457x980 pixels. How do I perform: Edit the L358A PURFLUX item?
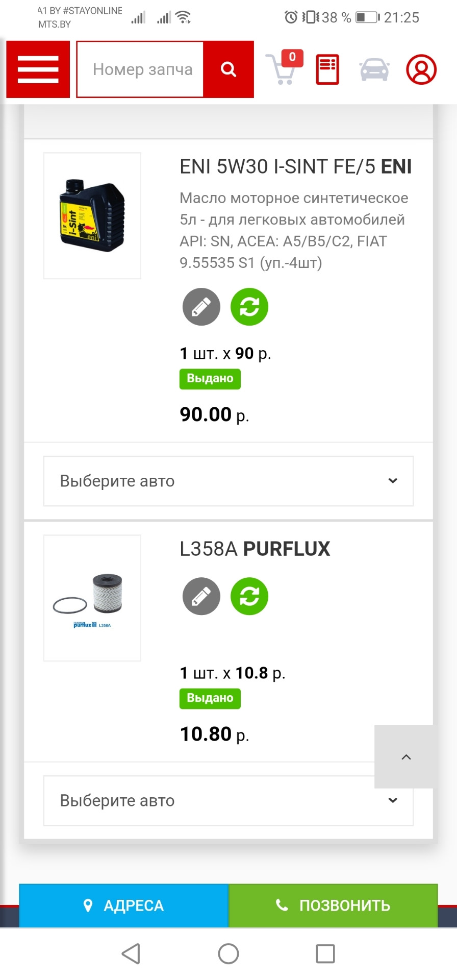click(x=201, y=596)
